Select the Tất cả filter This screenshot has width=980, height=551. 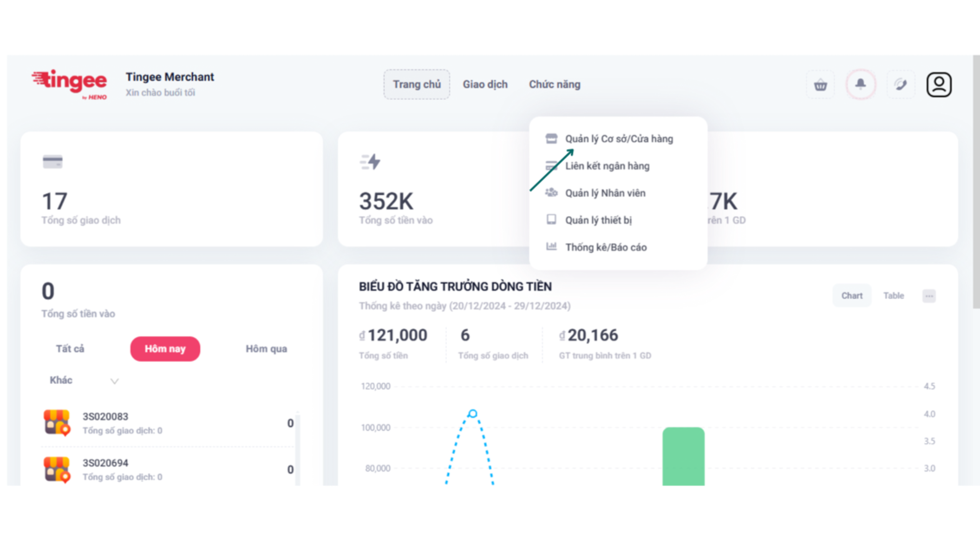[70, 349]
